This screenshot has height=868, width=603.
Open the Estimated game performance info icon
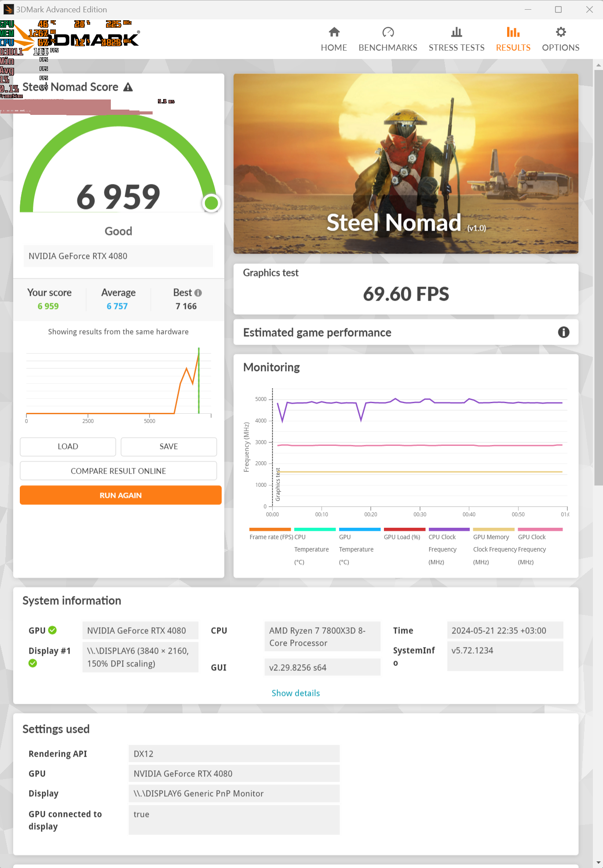tap(563, 332)
